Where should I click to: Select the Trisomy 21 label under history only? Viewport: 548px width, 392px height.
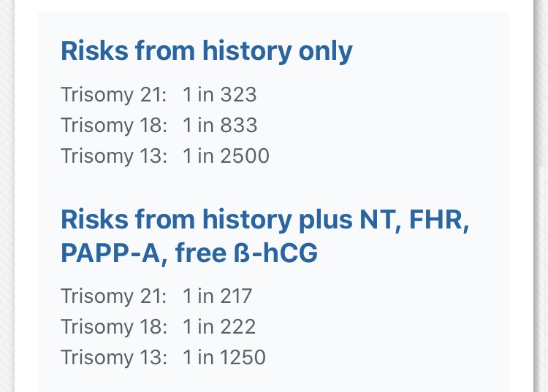pos(114,95)
